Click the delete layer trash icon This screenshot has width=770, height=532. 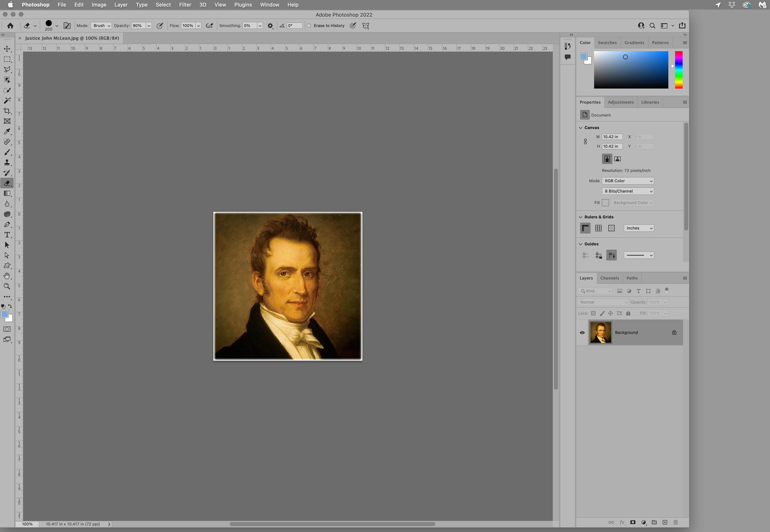[675, 522]
